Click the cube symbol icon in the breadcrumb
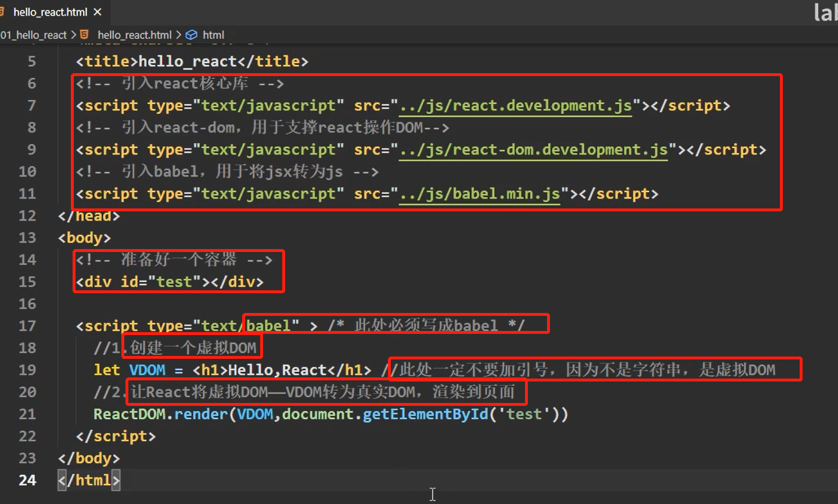The image size is (838, 504). (x=191, y=35)
